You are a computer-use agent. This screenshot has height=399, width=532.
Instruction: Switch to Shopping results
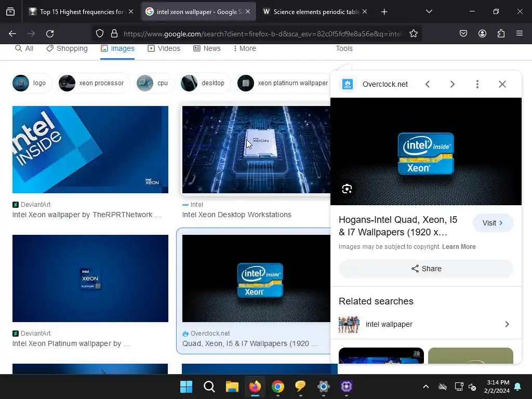click(67, 48)
